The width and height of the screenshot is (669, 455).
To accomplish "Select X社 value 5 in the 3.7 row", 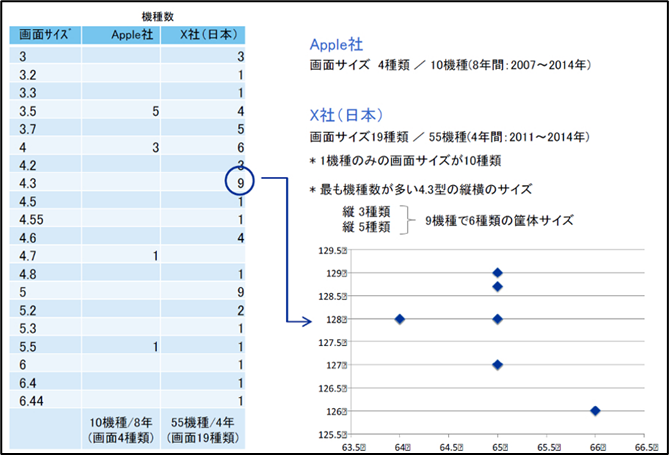I will 241,129.
